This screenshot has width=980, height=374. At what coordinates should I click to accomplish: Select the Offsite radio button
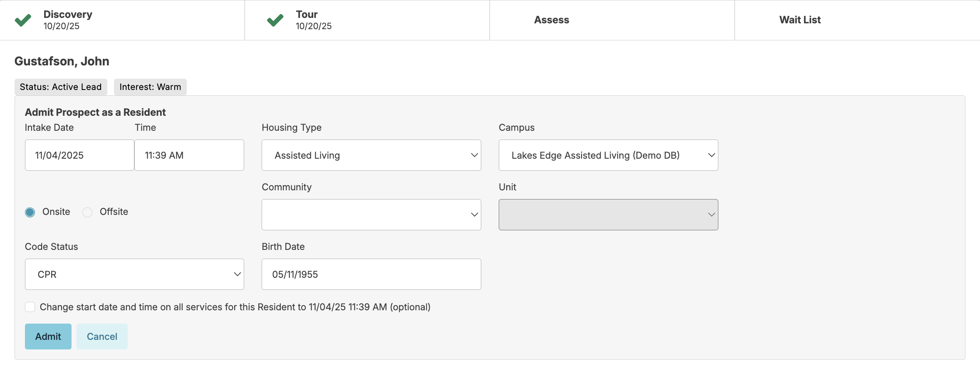(x=87, y=212)
